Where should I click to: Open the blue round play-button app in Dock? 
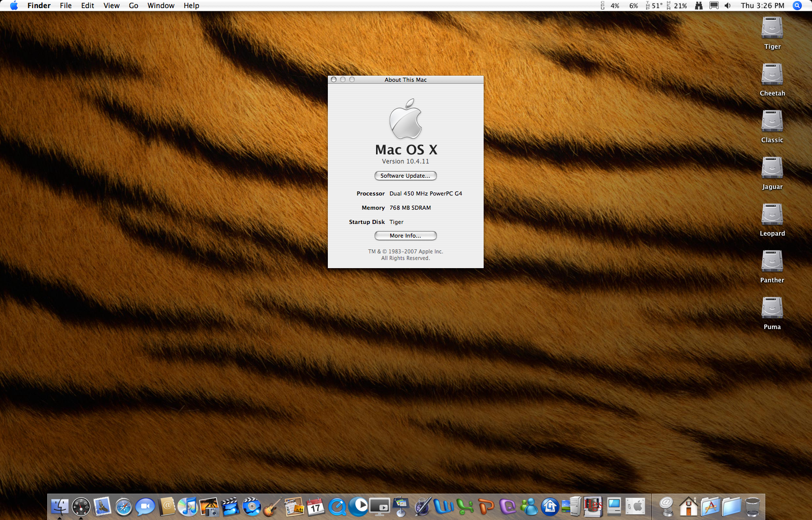click(x=358, y=506)
